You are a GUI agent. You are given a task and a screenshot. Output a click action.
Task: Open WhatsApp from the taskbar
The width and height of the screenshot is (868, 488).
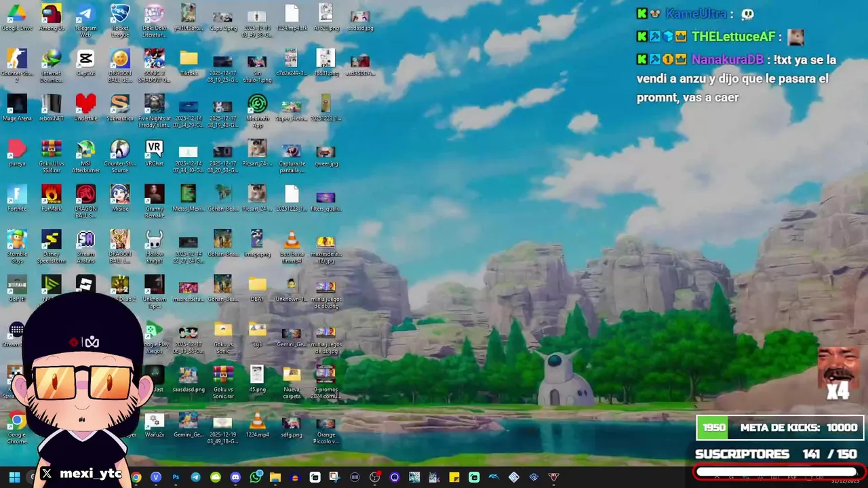256,477
